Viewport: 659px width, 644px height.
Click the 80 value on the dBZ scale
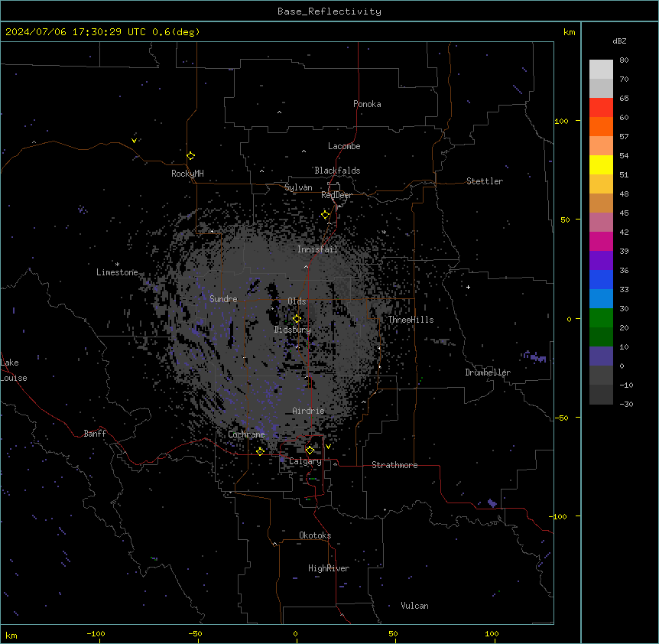pos(624,60)
